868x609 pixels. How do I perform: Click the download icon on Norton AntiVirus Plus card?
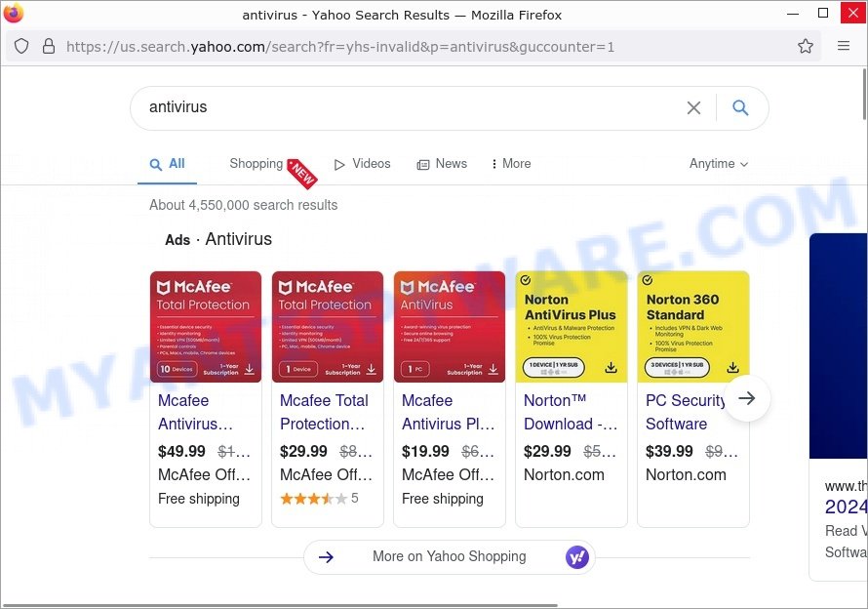coord(612,367)
